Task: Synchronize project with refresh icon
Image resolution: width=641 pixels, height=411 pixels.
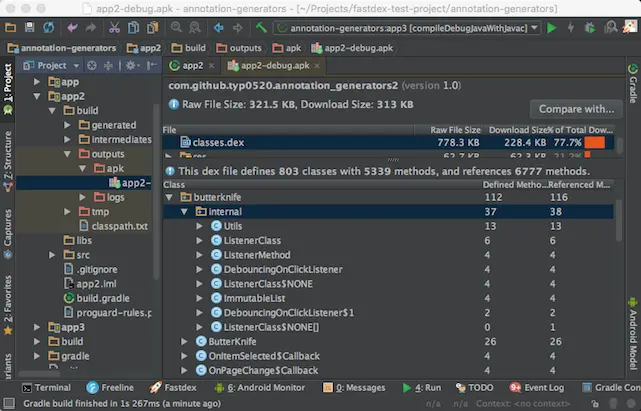Action: coord(49,28)
